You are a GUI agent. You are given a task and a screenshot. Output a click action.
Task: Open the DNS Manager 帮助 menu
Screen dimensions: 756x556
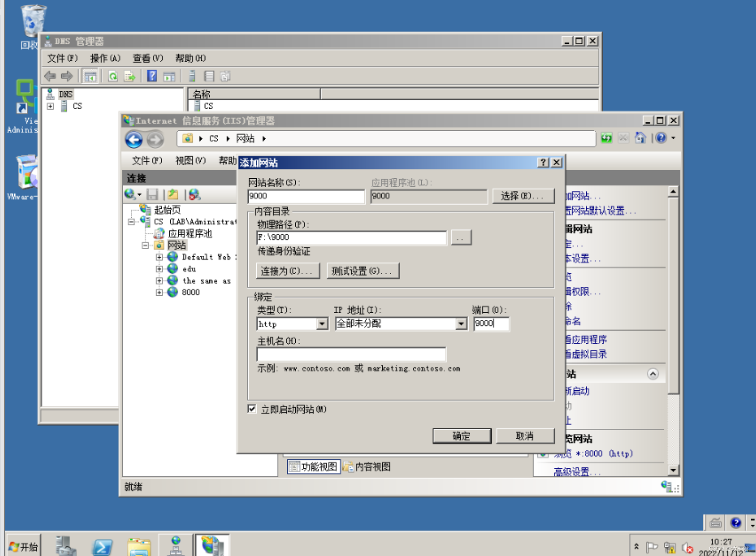(191, 58)
